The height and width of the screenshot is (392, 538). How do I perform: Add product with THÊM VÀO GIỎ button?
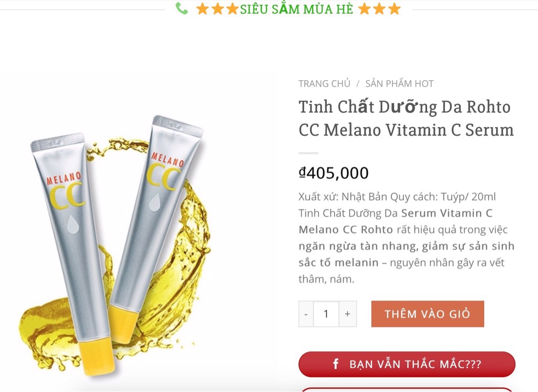(428, 314)
